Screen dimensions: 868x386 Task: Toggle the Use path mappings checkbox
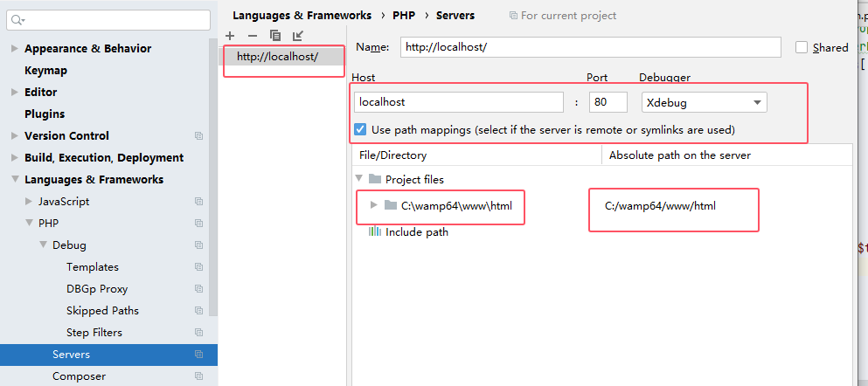point(360,130)
